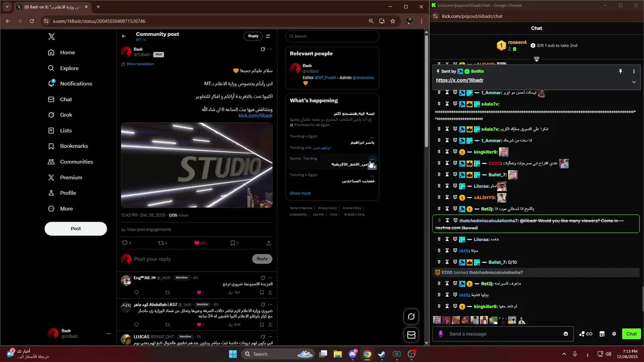644x362 pixels.
Task: Open the kick.com/iiibadr link in post
Action: [256, 116]
